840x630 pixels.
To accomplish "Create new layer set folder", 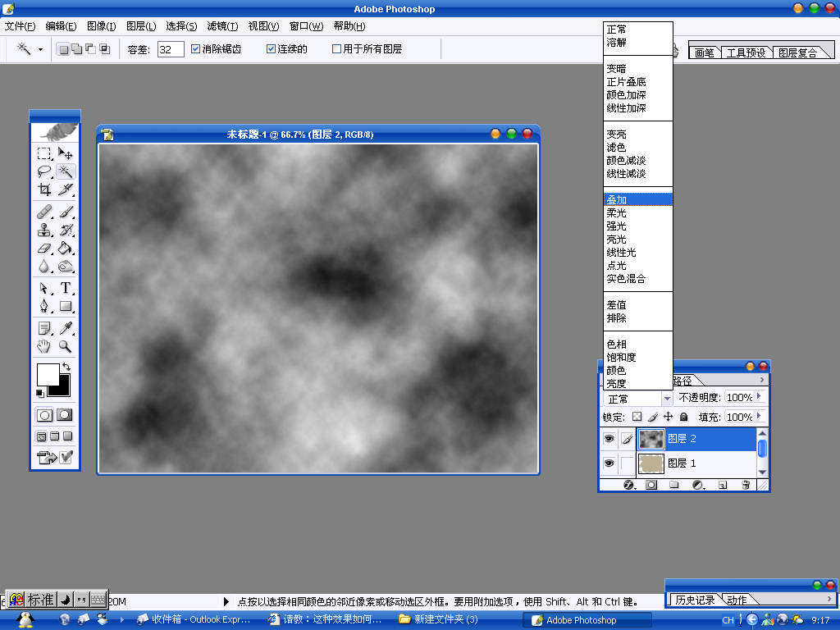I will [674, 485].
